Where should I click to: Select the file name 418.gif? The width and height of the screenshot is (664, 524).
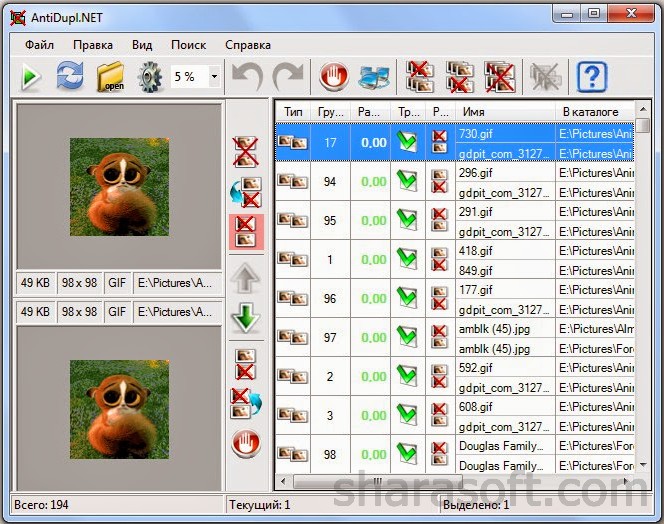(476, 251)
